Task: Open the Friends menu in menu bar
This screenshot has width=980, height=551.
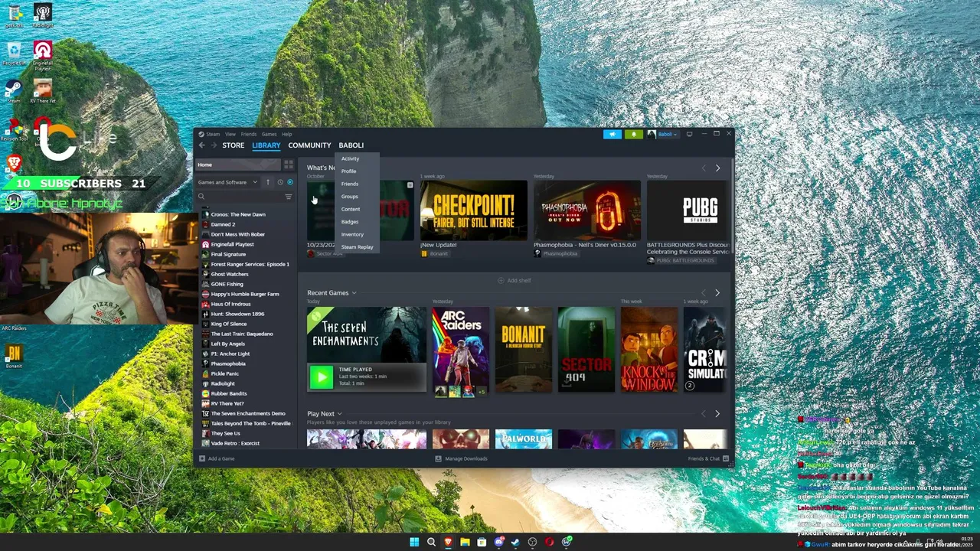Action: 249,134
